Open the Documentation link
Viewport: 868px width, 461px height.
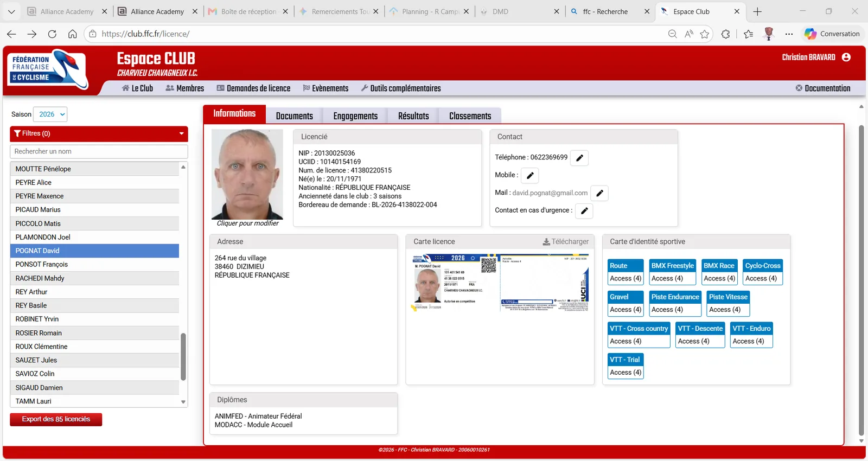823,88
